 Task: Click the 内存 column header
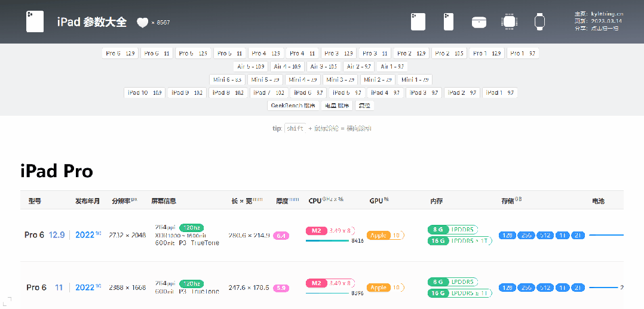(x=437, y=202)
